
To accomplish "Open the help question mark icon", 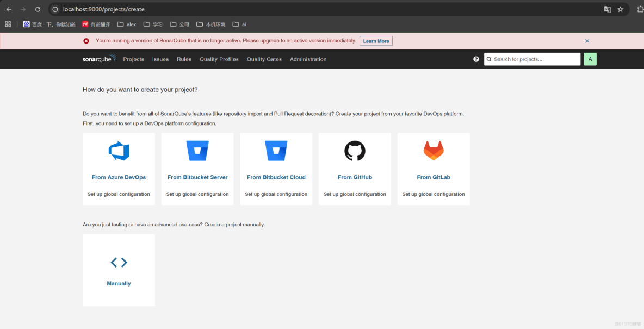I will point(476,59).
